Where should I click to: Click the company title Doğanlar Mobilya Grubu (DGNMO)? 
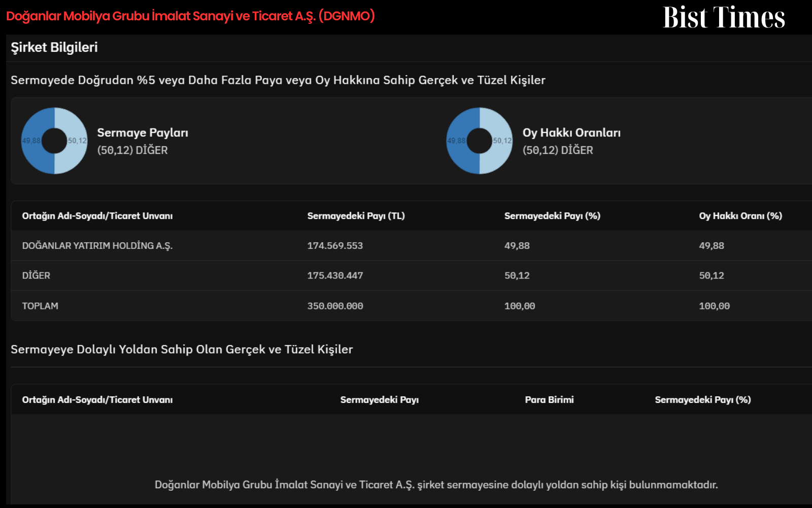pyautogui.click(x=190, y=16)
